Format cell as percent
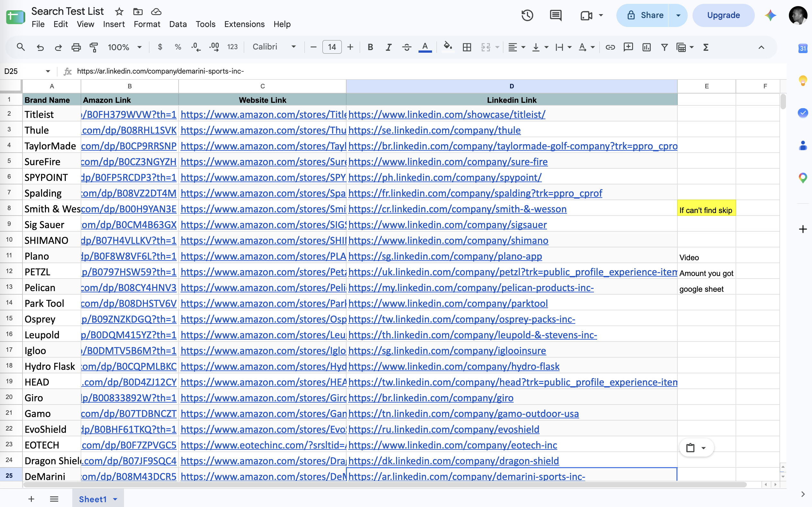This screenshot has height=507, width=812. click(178, 47)
